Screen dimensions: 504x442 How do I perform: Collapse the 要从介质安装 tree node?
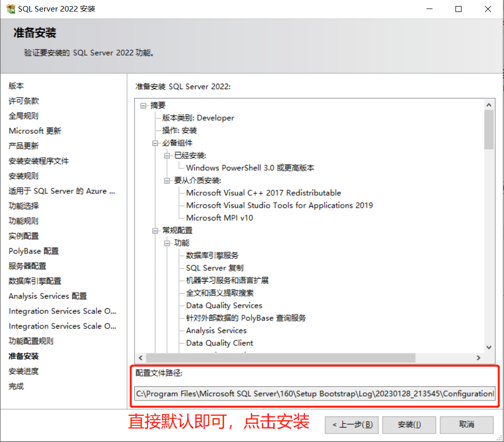pyautogui.click(x=167, y=181)
